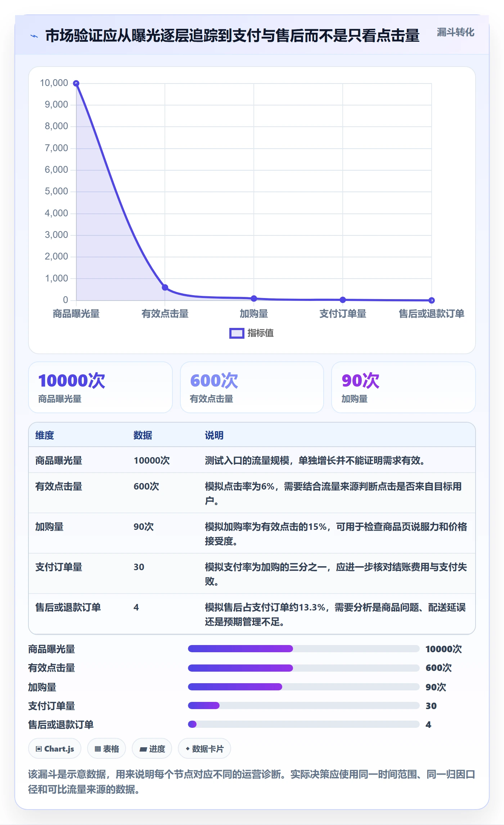Click the 有效点击量 progress bar
504x825 pixels.
[x=303, y=668]
